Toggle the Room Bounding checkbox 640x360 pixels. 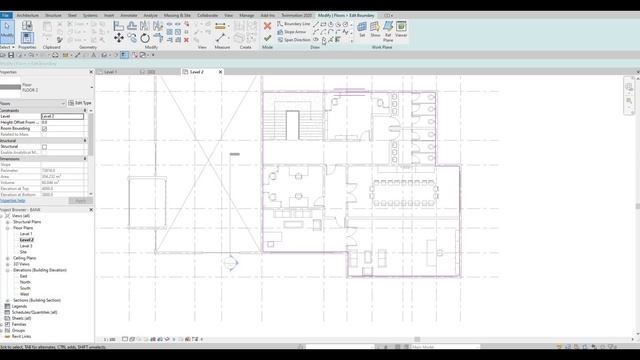tap(44, 129)
